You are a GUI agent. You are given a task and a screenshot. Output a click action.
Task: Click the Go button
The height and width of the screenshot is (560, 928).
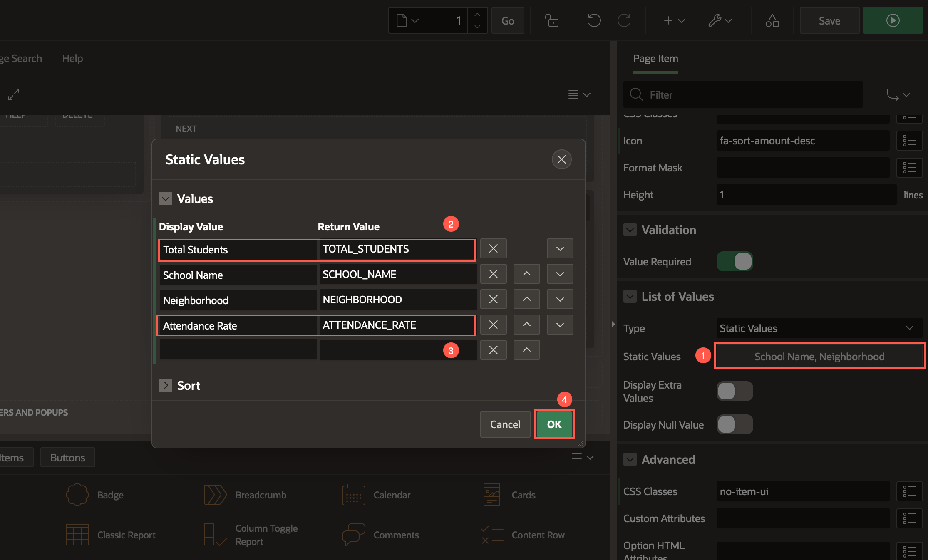(508, 20)
